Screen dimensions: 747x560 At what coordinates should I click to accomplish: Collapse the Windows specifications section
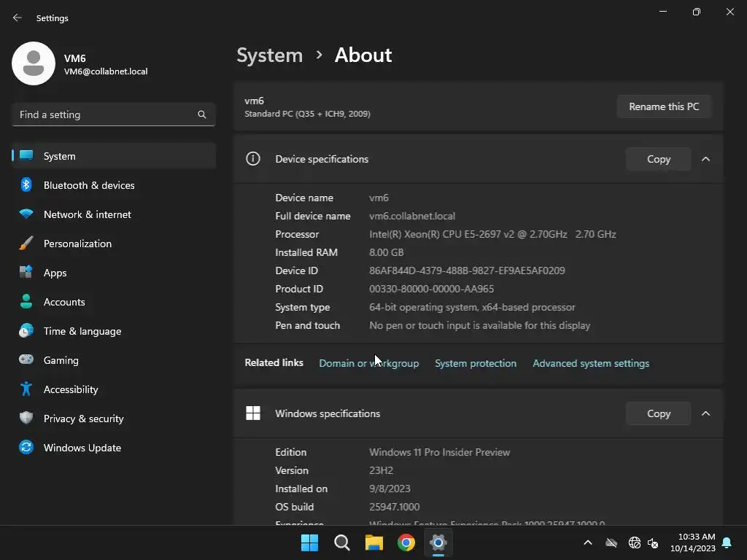pos(705,413)
